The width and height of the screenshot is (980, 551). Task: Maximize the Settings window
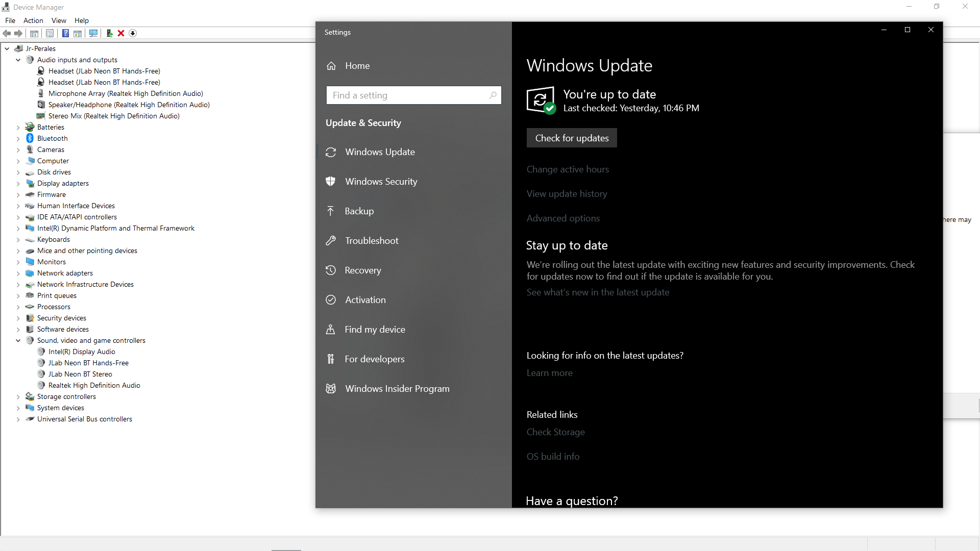click(x=908, y=30)
